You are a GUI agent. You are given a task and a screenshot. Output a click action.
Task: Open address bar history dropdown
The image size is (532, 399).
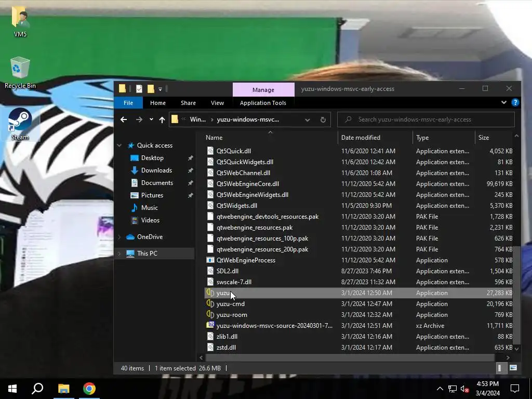308,120
